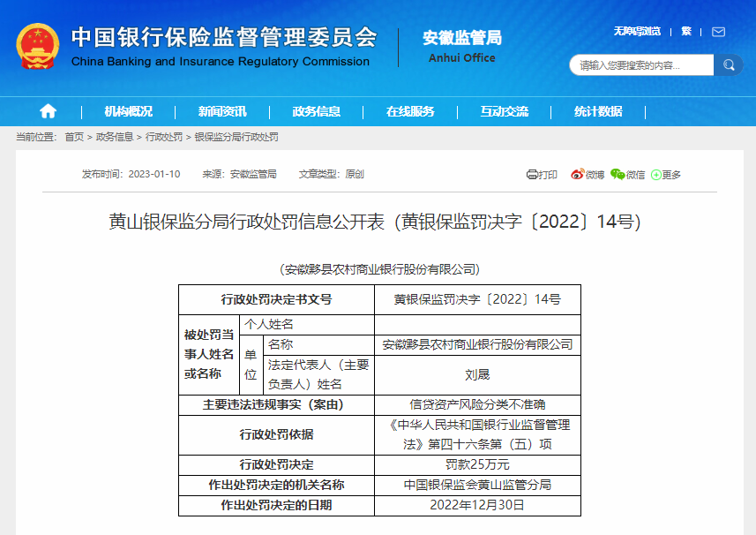This screenshot has height=535, width=756.
Task: Open the 新闻资讯 menu
Action: click(222, 111)
